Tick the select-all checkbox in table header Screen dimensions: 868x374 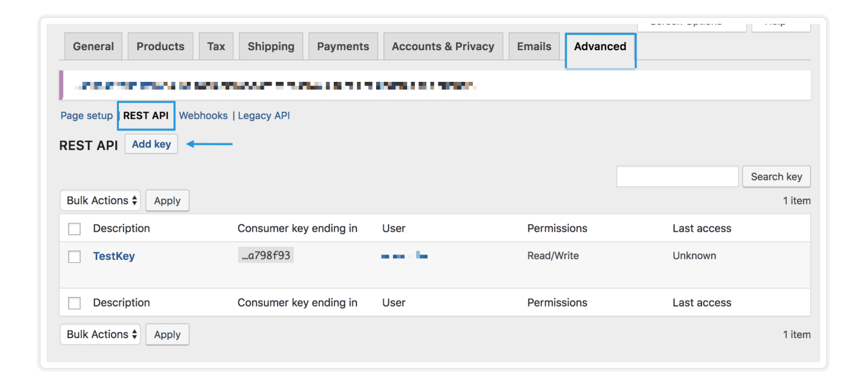click(x=75, y=229)
